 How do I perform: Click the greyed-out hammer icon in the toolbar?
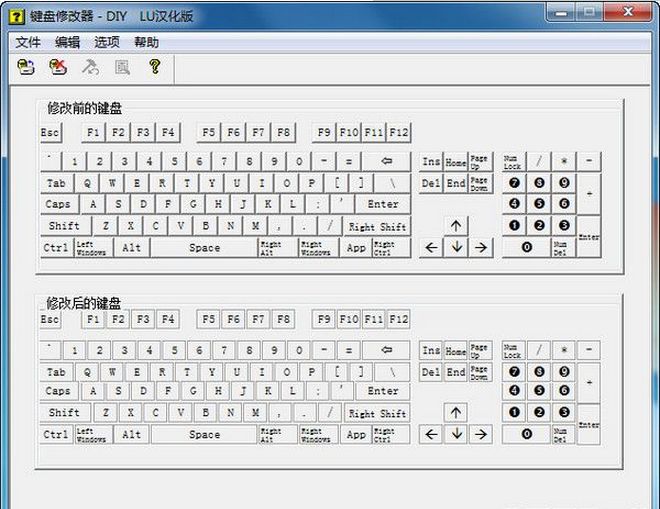90,67
